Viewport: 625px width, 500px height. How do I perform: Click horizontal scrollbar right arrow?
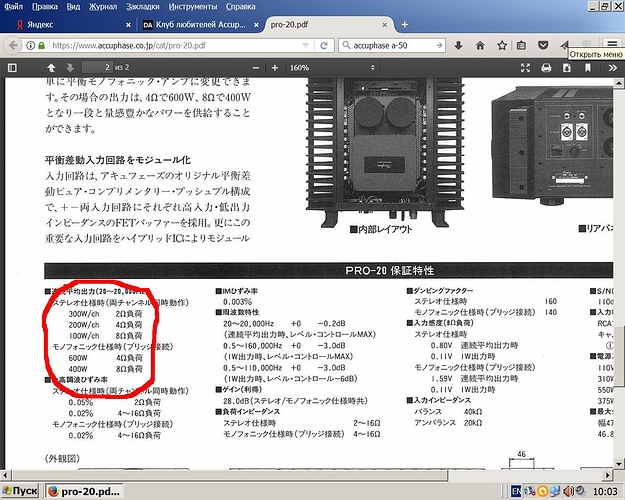point(607,475)
